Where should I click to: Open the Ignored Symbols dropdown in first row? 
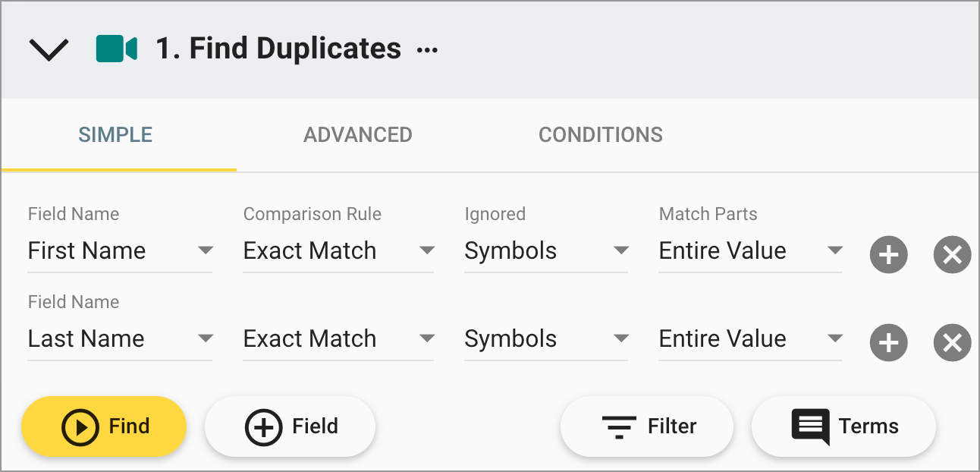tap(546, 251)
